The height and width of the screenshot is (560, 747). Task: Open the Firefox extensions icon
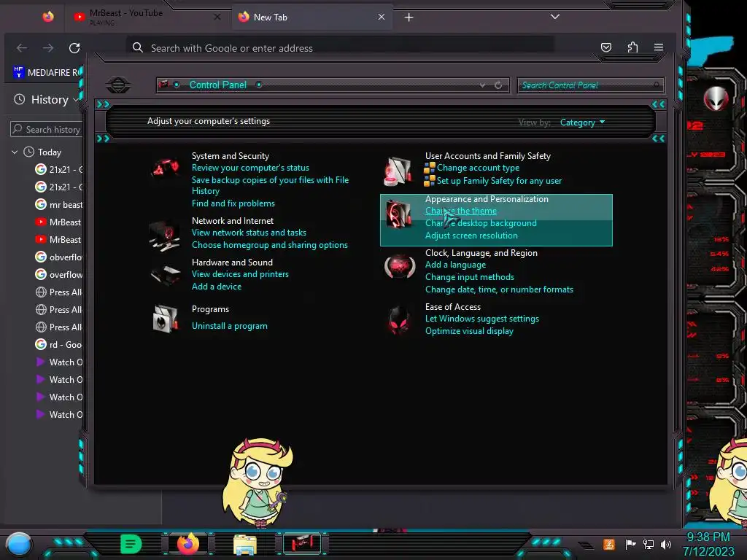[632, 47]
